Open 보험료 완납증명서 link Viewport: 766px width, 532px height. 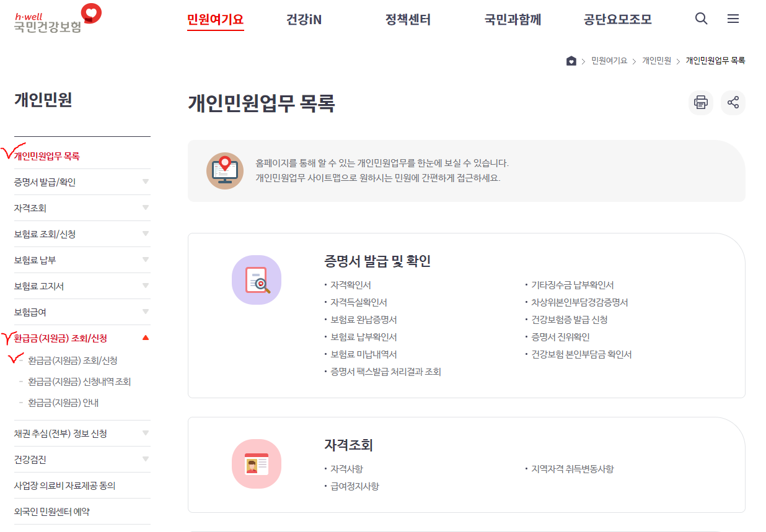[364, 320]
